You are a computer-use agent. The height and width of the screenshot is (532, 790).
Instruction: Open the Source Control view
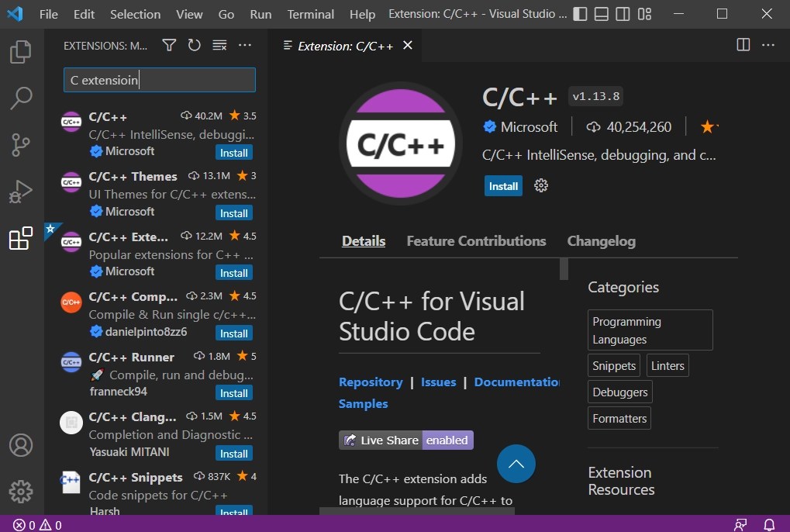coord(21,145)
